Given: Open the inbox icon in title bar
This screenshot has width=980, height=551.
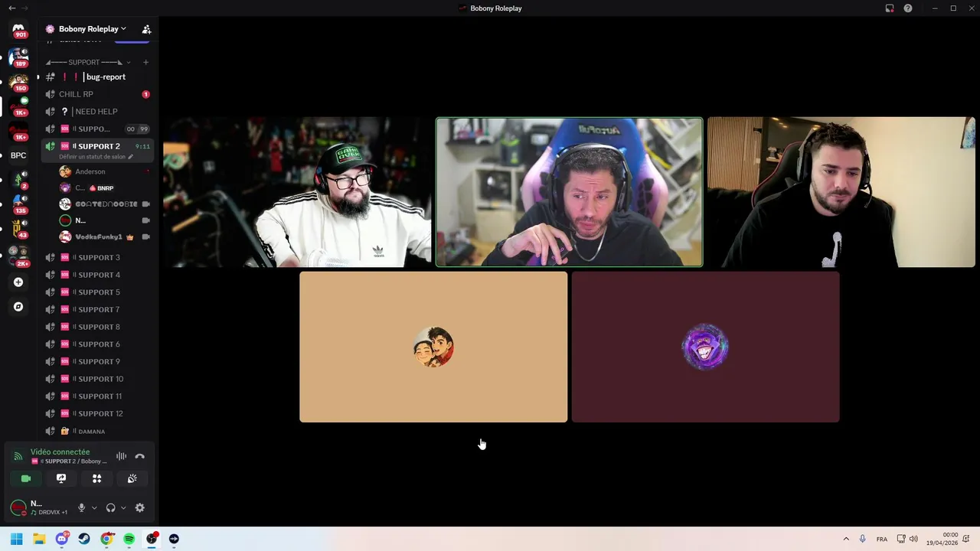Looking at the screenshot, I should pyautogui.click(x=890, y=8).
